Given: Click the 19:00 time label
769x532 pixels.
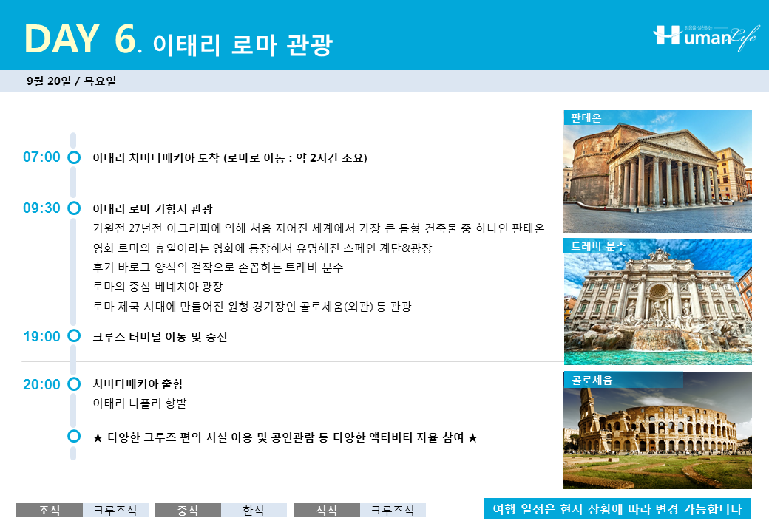Looking at the screenshot, I should coord(41,336).
